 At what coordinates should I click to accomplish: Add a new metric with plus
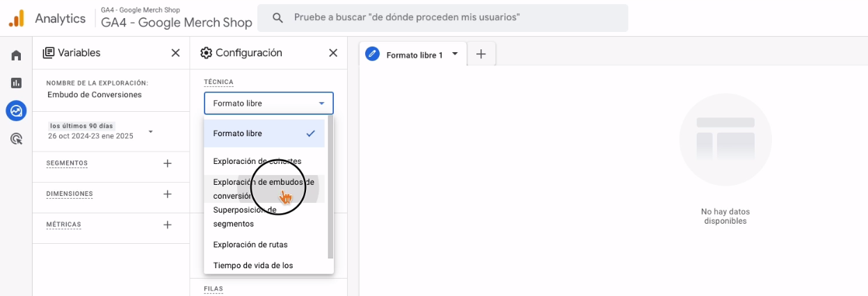tap(167, 224)
